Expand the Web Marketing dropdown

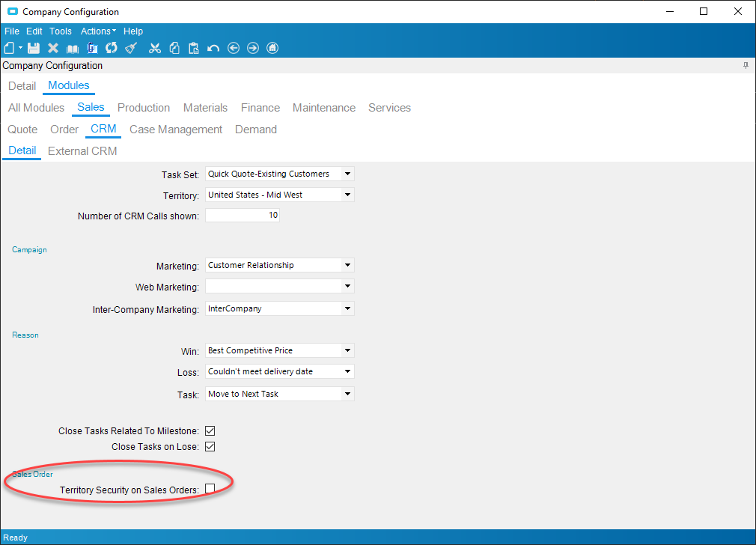tap(347, 287)
